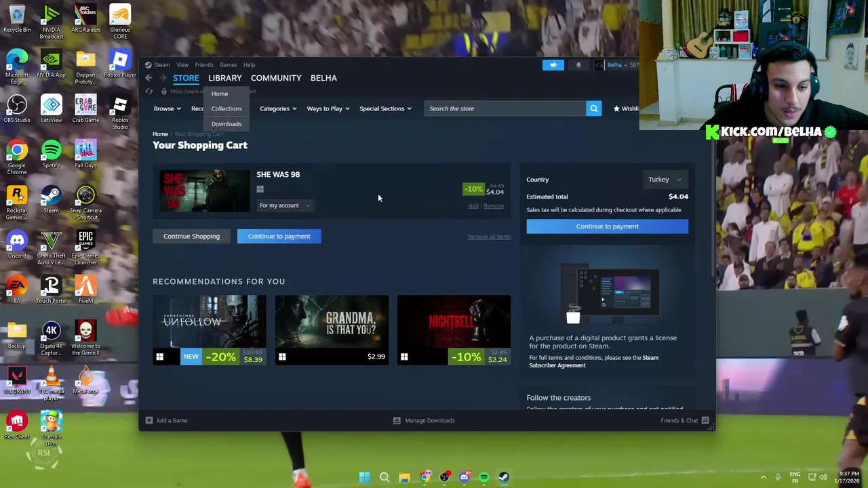Open Riot Client desktop icon
868x488 pixels.
point(17,426)
